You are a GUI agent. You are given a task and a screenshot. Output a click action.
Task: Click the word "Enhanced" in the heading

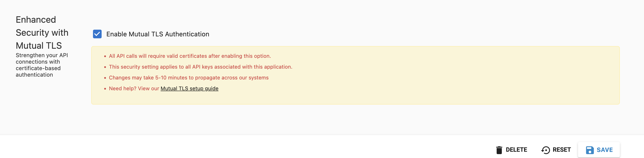point(36,20)
